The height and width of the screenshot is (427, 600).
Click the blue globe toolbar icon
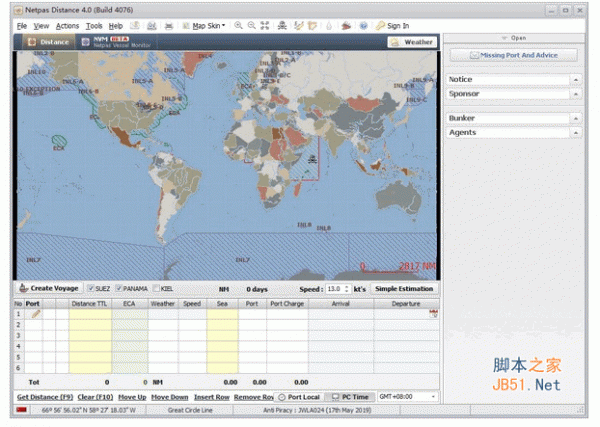[x=364, y=26]
